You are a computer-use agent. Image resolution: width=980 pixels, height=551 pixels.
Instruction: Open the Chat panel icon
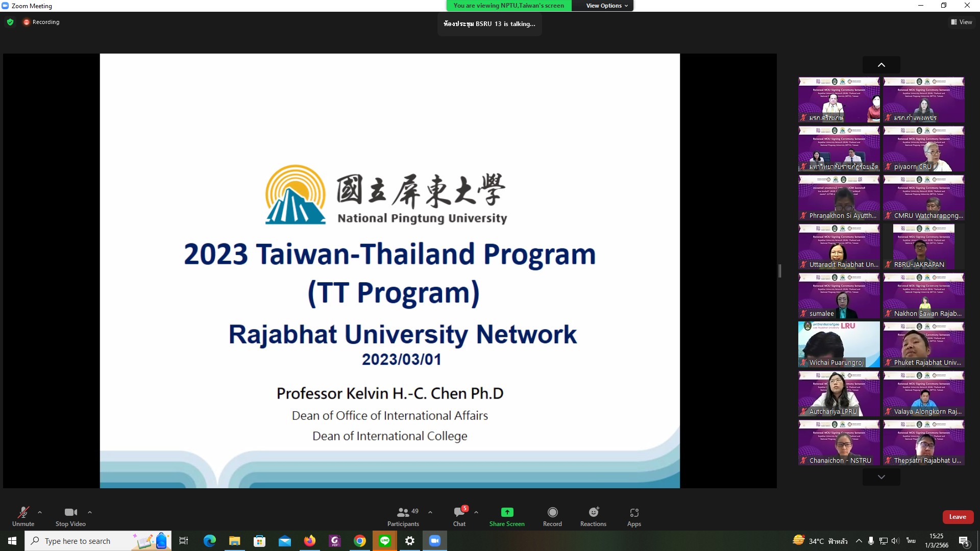tap(459, 513)
